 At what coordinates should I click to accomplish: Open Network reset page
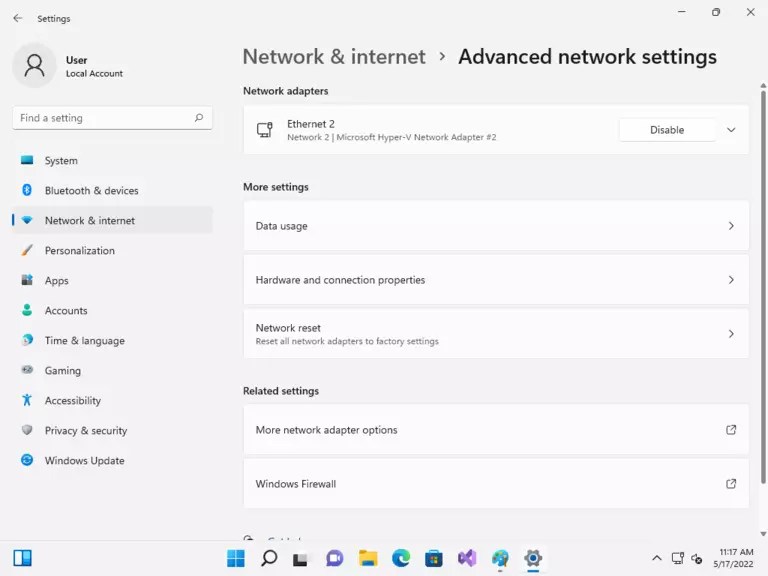[496, 334]
